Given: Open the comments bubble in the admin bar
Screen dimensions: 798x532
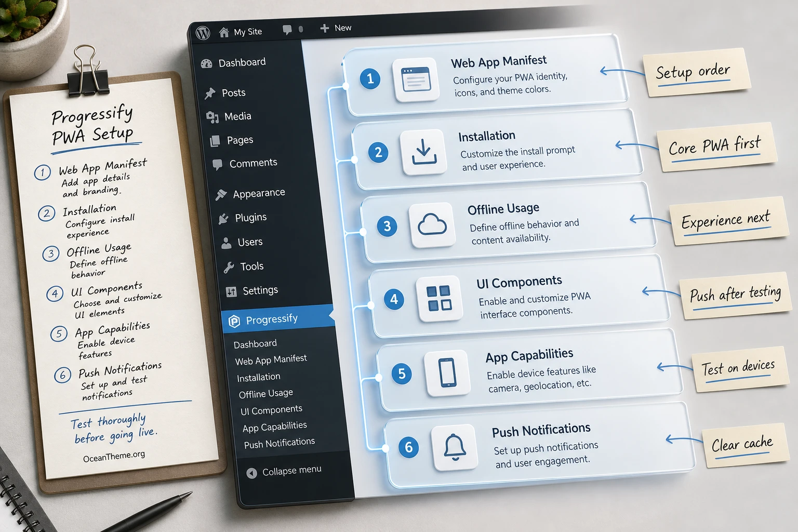Looking at the screenshot, I should tap(287, 30).
